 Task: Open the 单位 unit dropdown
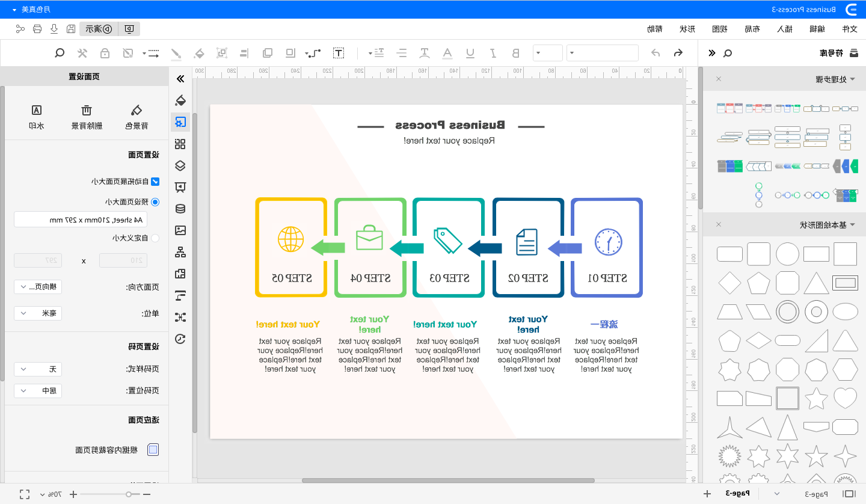tap(38, 313)
